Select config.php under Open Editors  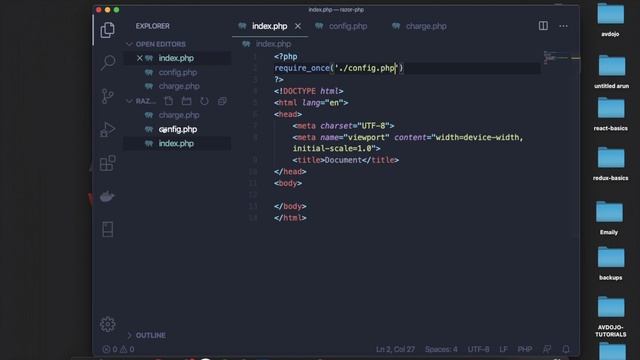(178, 72)
